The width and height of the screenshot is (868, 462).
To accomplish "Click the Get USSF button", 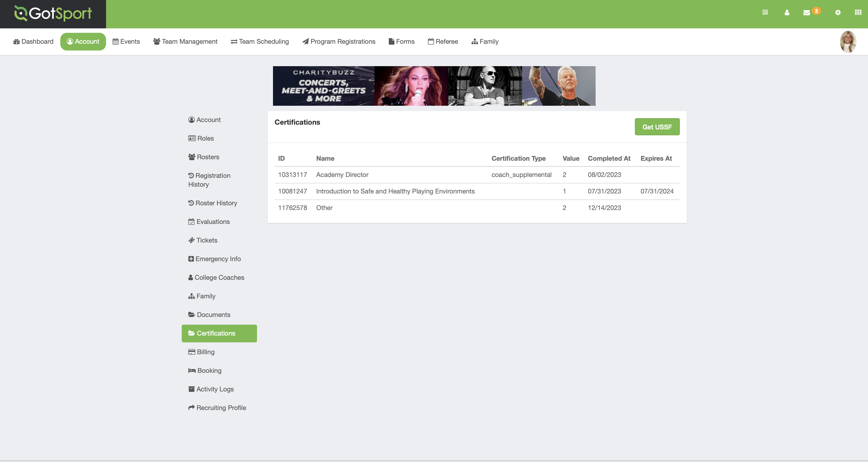I will pyautogui.click(x=657, y=127).
